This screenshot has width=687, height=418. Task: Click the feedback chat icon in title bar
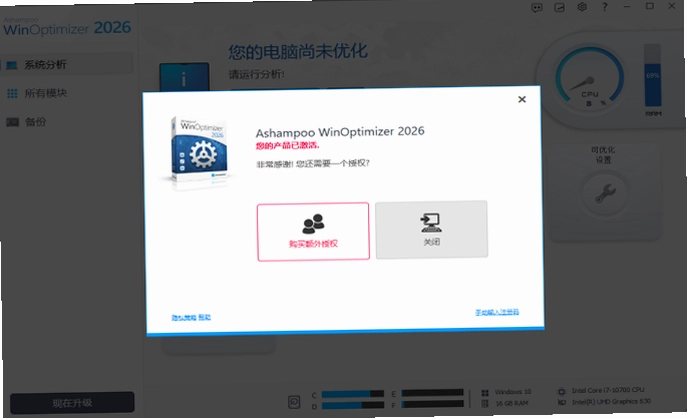click(x=537, y=7)
